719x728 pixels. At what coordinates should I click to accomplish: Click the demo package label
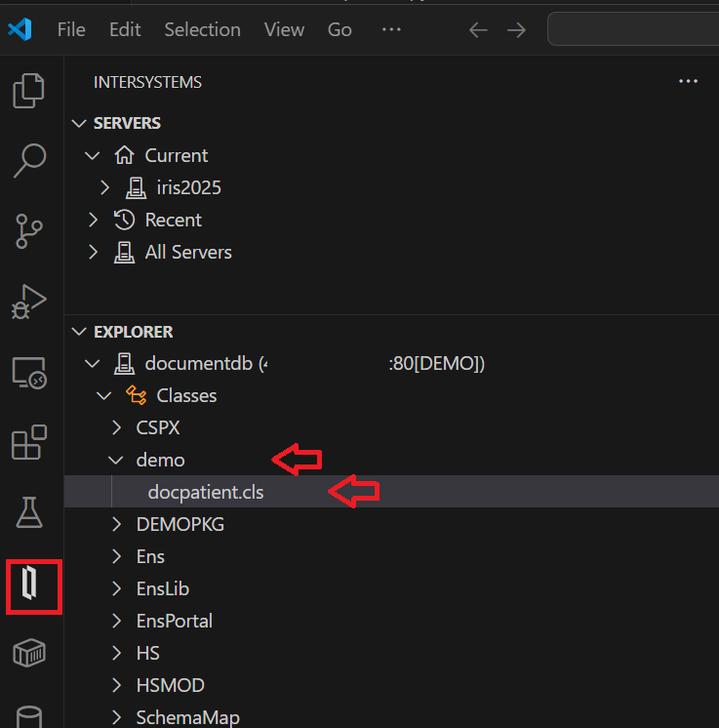(161, 460)
